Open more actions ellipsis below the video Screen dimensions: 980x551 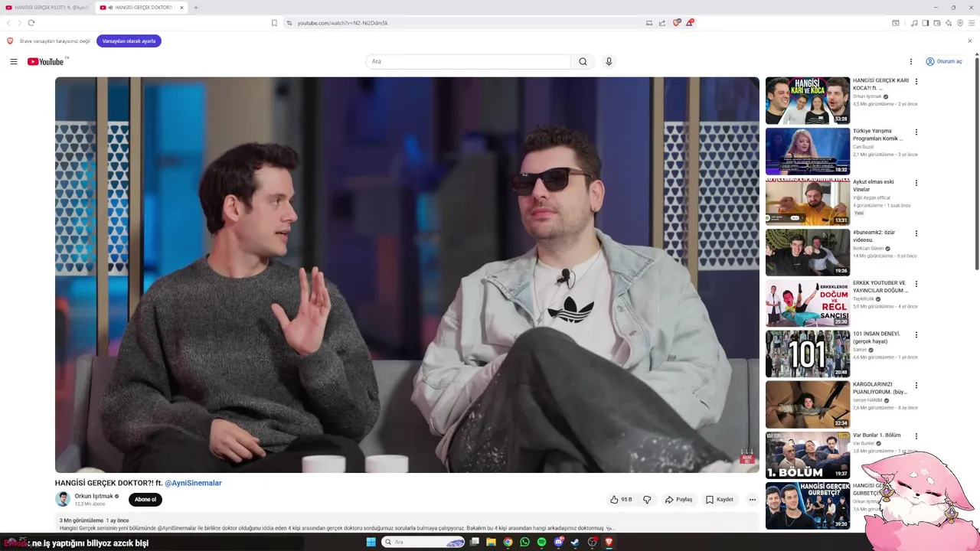(753, 500)
